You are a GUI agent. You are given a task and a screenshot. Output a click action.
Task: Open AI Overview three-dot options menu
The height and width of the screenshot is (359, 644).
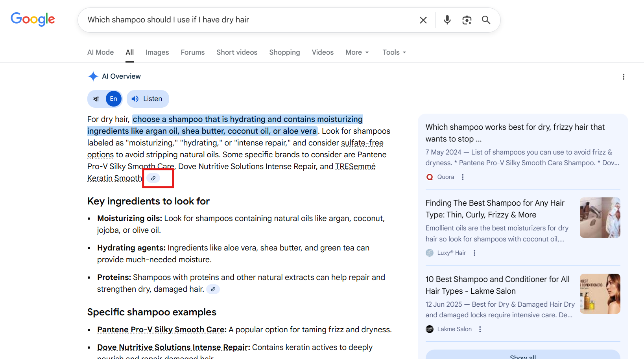[x=624, y=77]
